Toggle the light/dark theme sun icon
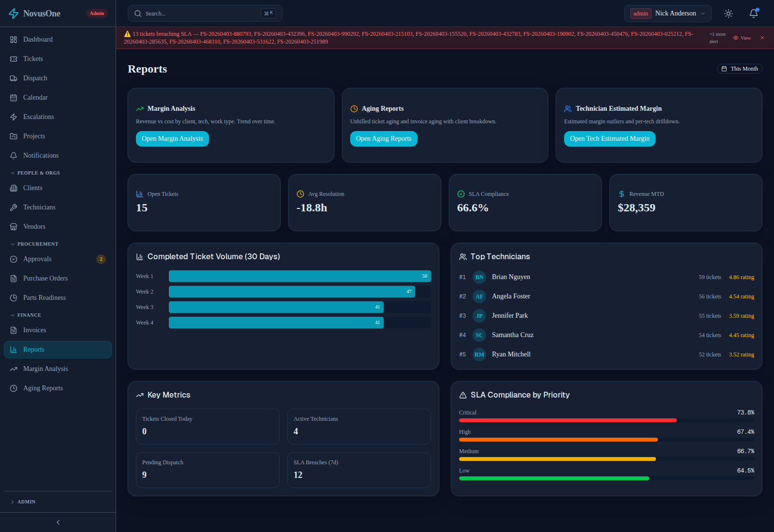 [729, 14]
